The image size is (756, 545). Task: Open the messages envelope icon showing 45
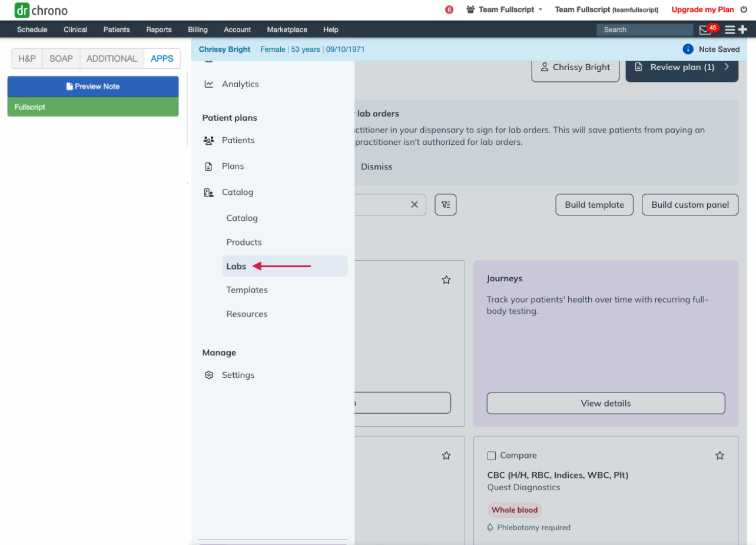704,29
